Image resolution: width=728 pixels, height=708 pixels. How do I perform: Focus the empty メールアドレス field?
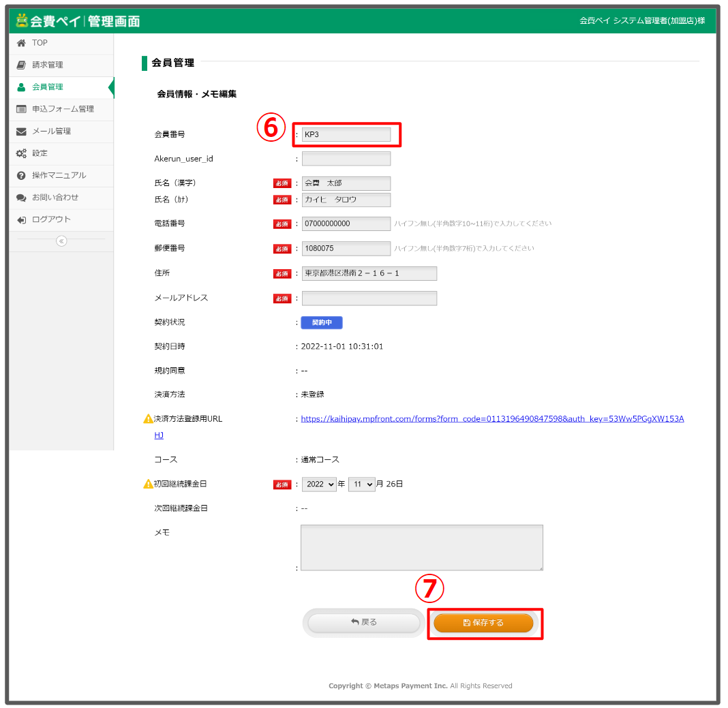coord(369,298)
